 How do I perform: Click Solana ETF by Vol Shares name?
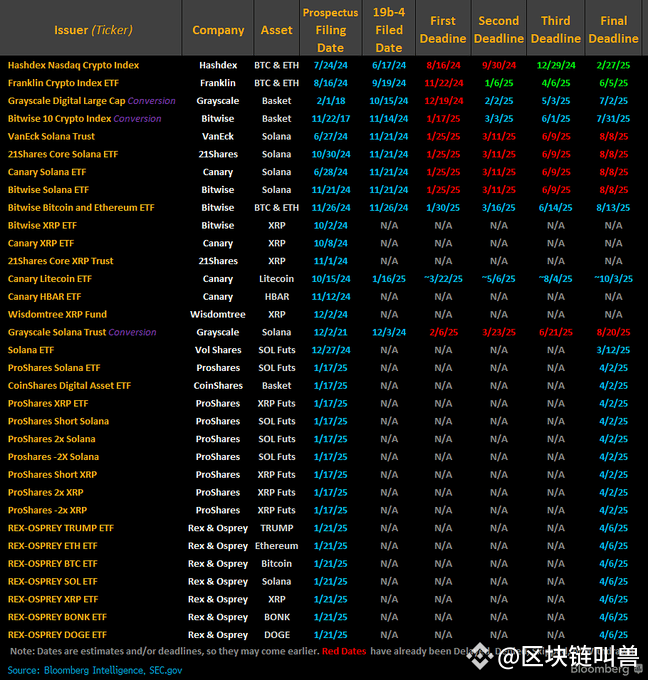pos(31,350)
